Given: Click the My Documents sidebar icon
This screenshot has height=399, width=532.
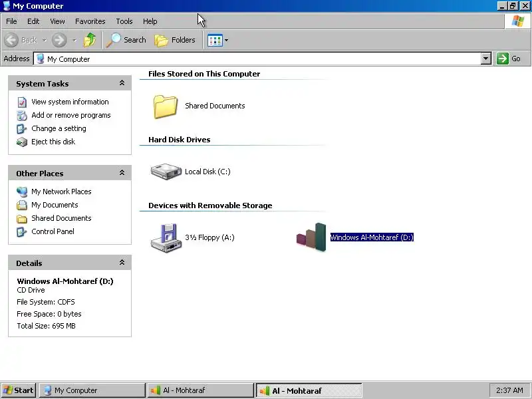Looking at the screenshot, I should 22,205.
